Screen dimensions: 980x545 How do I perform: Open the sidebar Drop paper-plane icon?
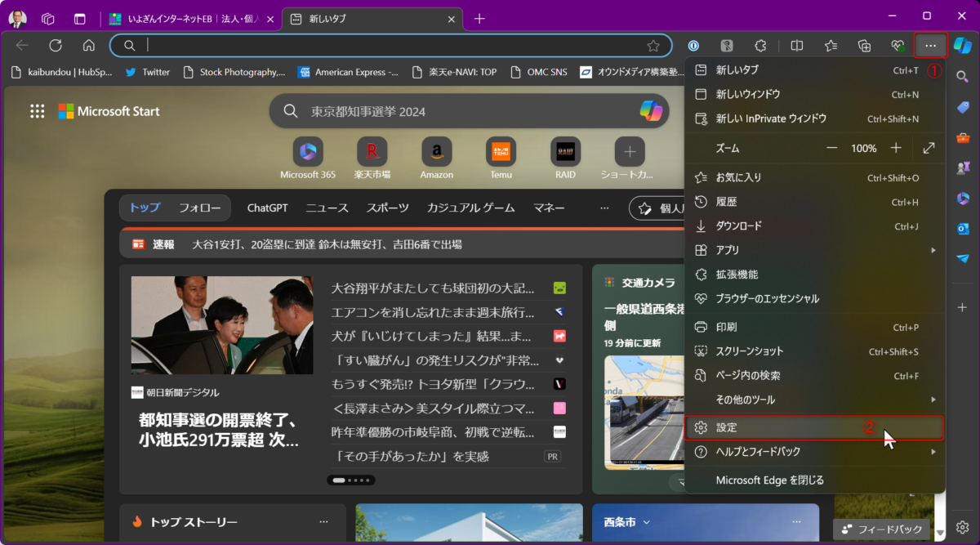point(963,258)
